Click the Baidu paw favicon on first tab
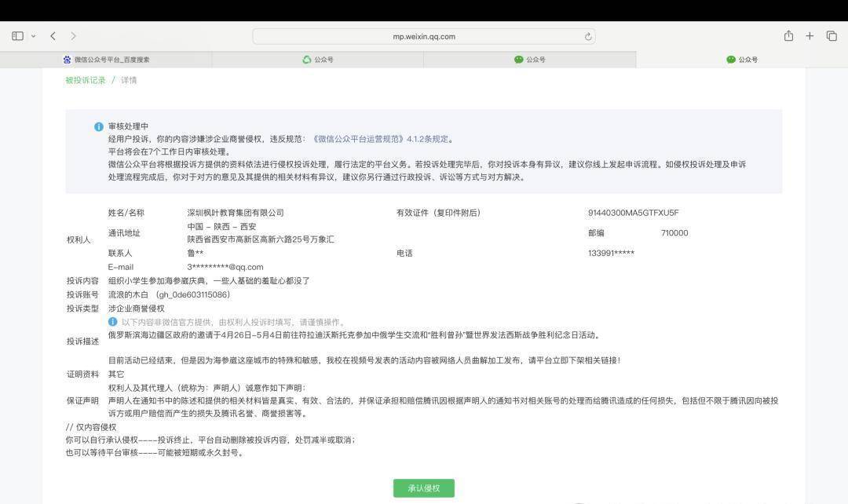Screen dimensions: 848x504 pyautogui.click(x=67, y=60)
